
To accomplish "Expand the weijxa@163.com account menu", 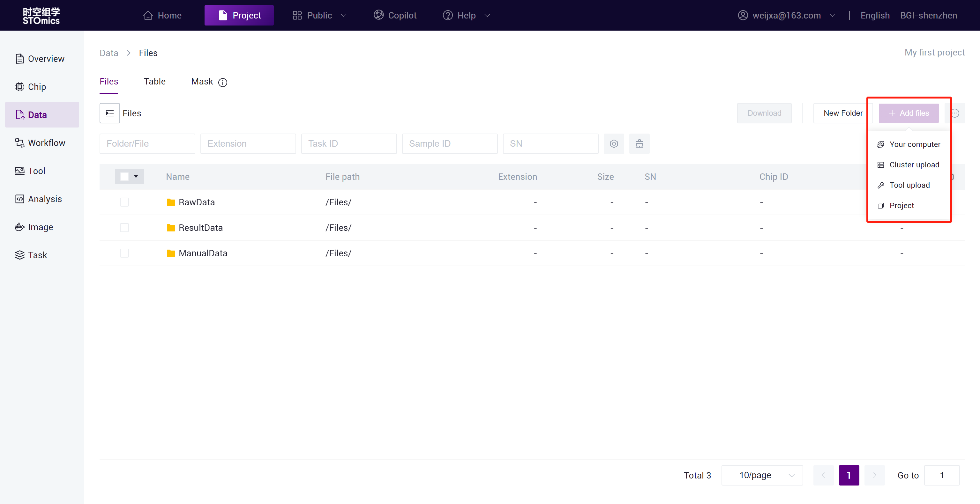I will [x=786, y=15].
